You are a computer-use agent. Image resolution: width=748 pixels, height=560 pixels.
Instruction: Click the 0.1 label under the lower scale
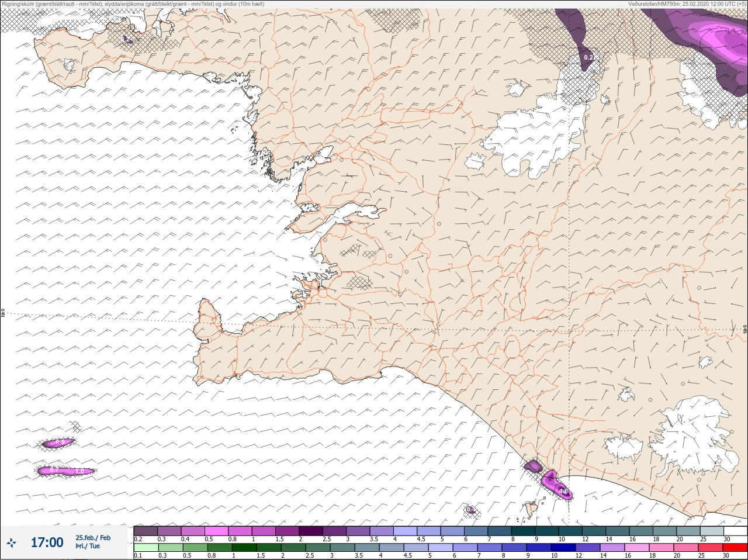(138, 555)
